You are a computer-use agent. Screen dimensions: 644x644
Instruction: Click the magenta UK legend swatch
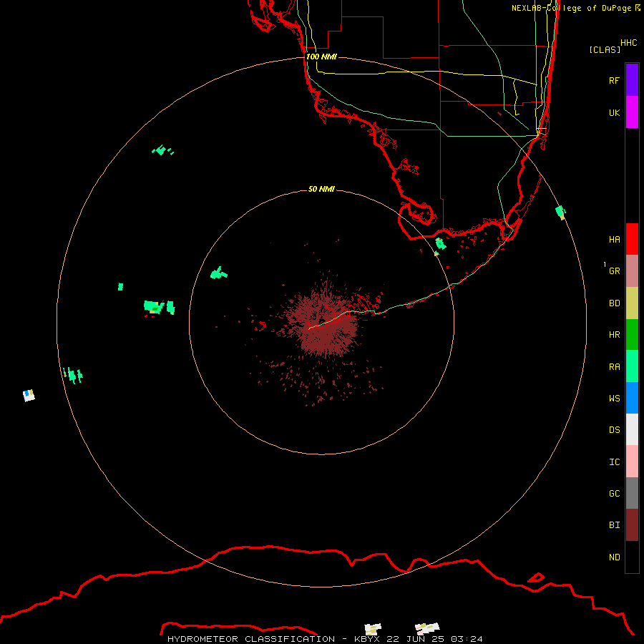click(632, 112)
